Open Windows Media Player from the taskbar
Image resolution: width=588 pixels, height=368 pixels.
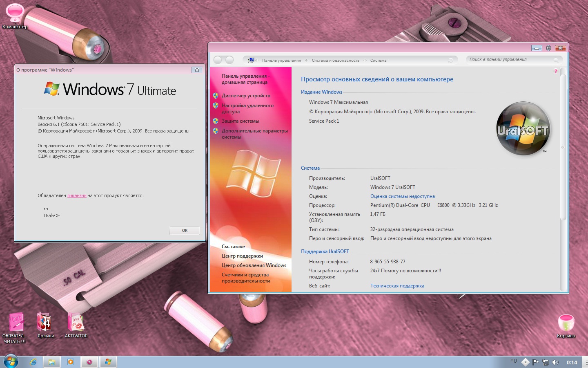coord(70,361)
